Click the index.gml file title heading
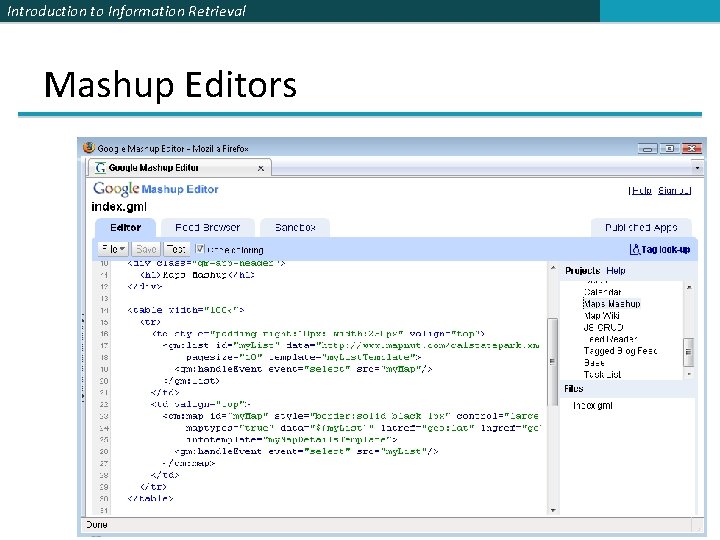720x540 pixels. tap(119, 207)
